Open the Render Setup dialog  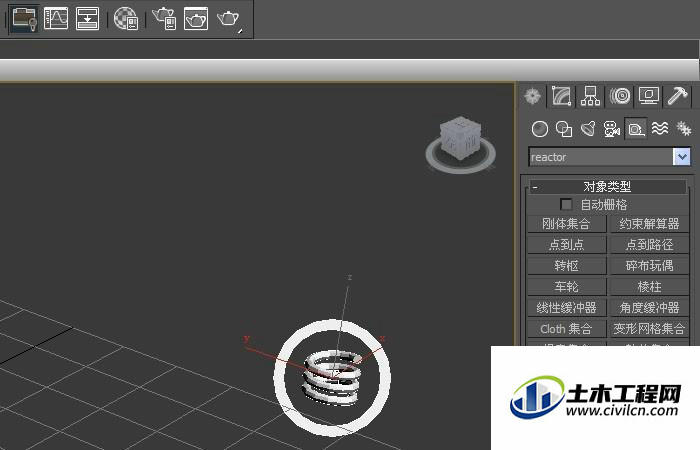pyautogui.click(x=164, y=19)
